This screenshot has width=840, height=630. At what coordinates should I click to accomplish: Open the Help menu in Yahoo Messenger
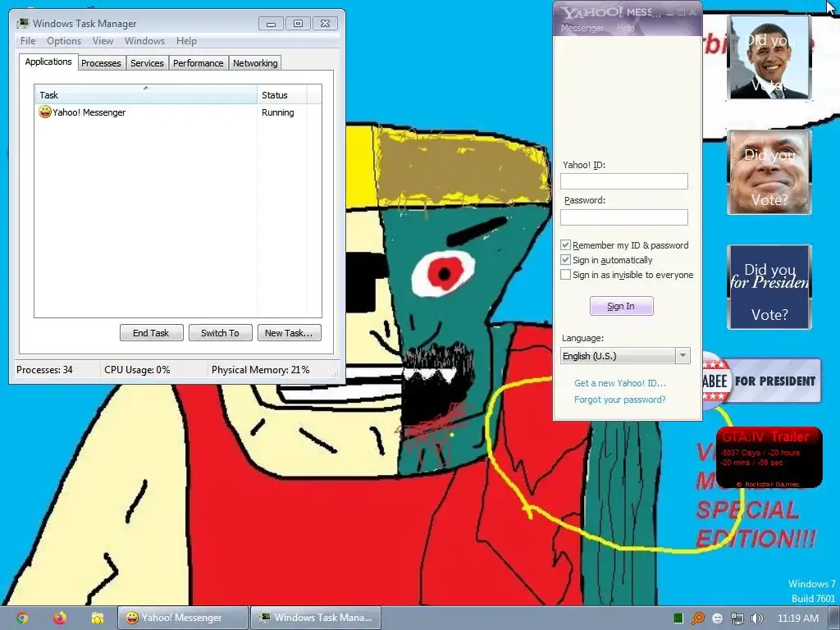point(625,28)
